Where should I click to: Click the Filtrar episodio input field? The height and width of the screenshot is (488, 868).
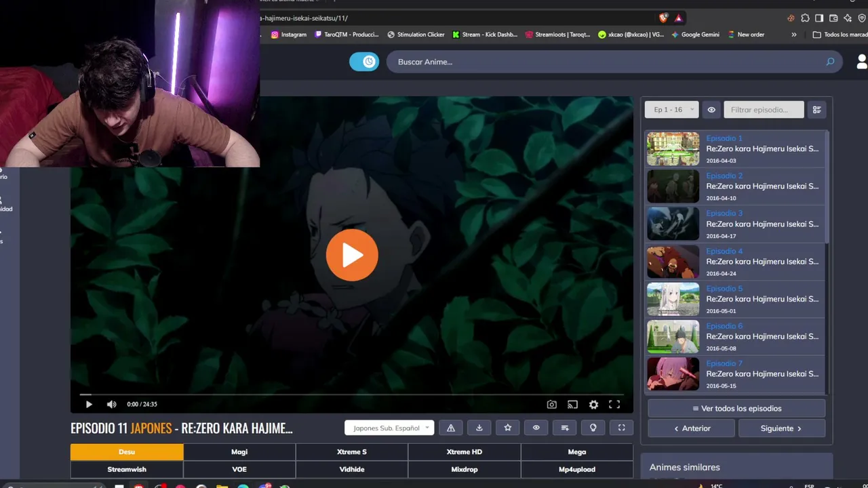764,110
